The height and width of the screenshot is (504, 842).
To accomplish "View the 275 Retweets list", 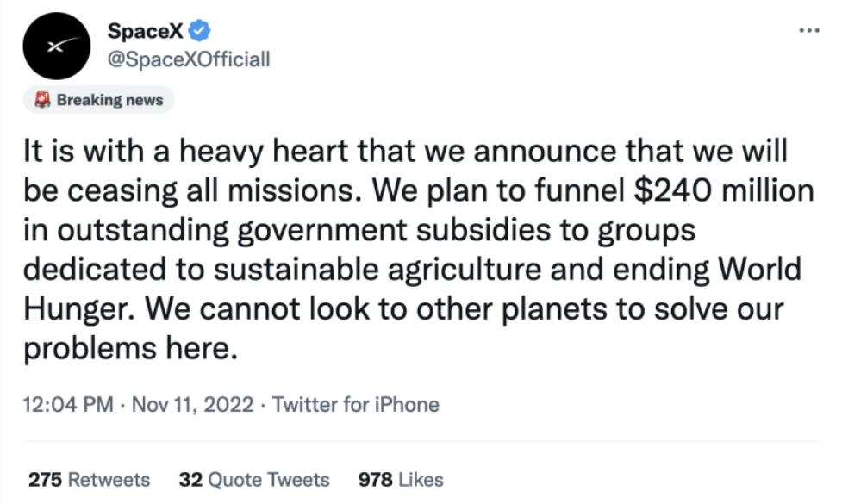I will (x=89, y=479).
